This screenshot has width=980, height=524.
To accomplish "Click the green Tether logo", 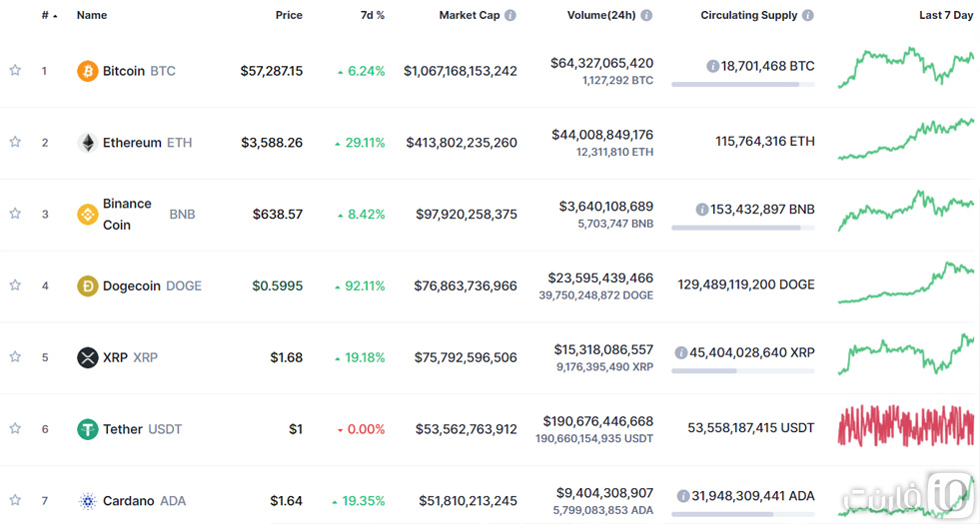I will pos(88,429).
